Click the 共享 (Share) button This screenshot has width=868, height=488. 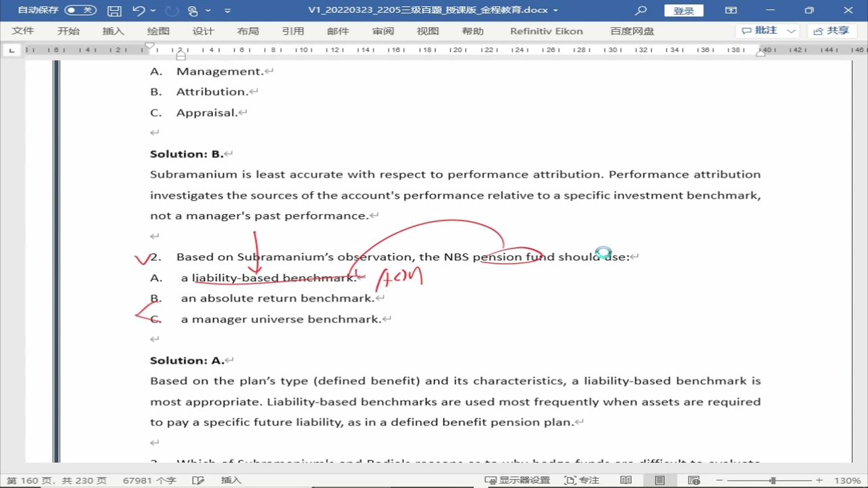coord(831,31)
